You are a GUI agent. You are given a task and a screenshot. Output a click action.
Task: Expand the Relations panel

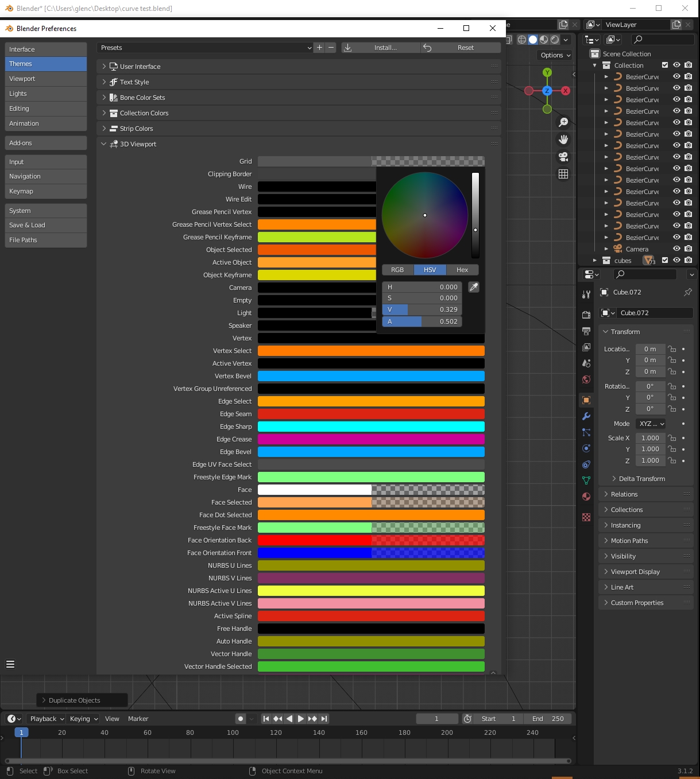pos(646,494)
